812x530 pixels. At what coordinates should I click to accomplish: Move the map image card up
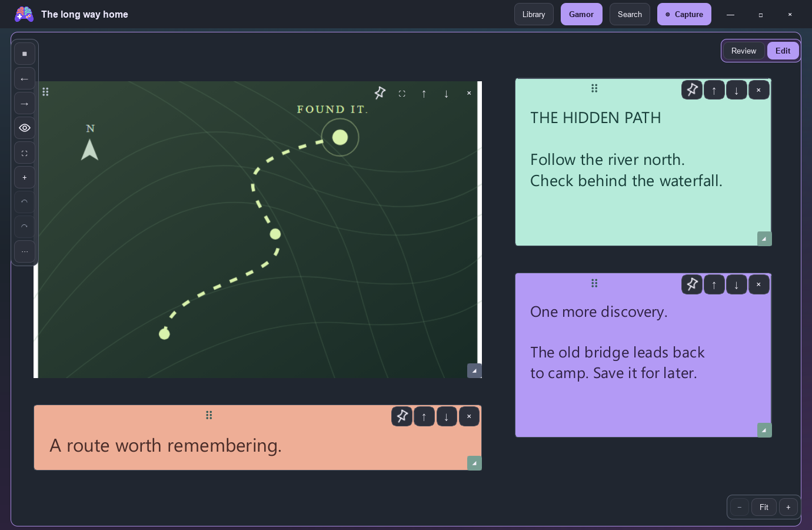[424, 93]
